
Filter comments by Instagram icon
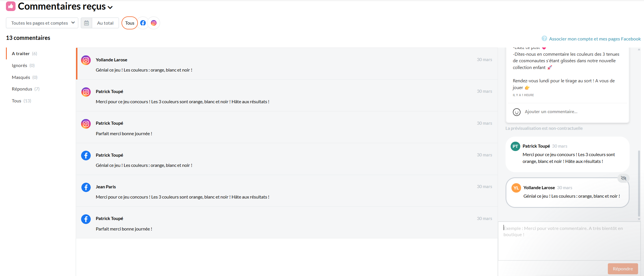point(154,23)
